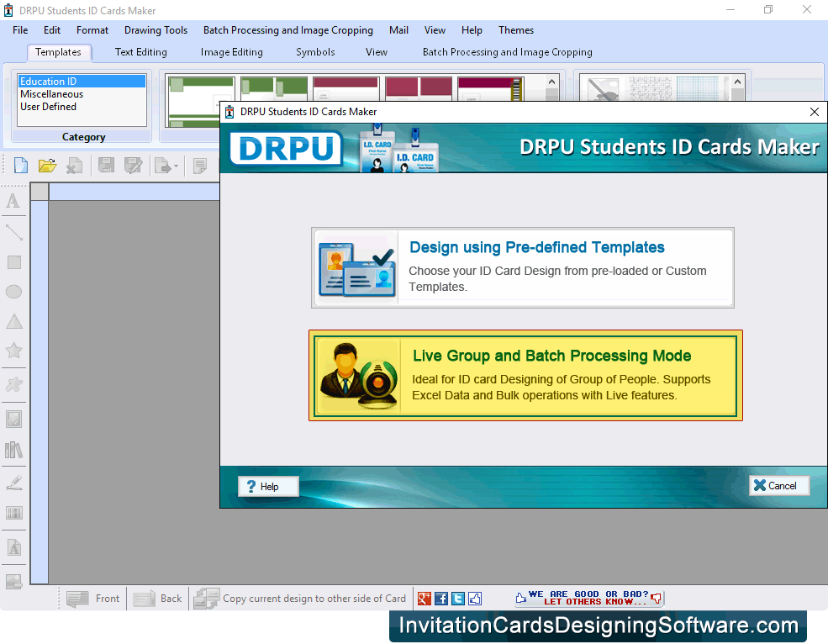Viewport: 828px width, 644px height.
Task: Click the Save floppy disk icon
Action: coord(106,166)
